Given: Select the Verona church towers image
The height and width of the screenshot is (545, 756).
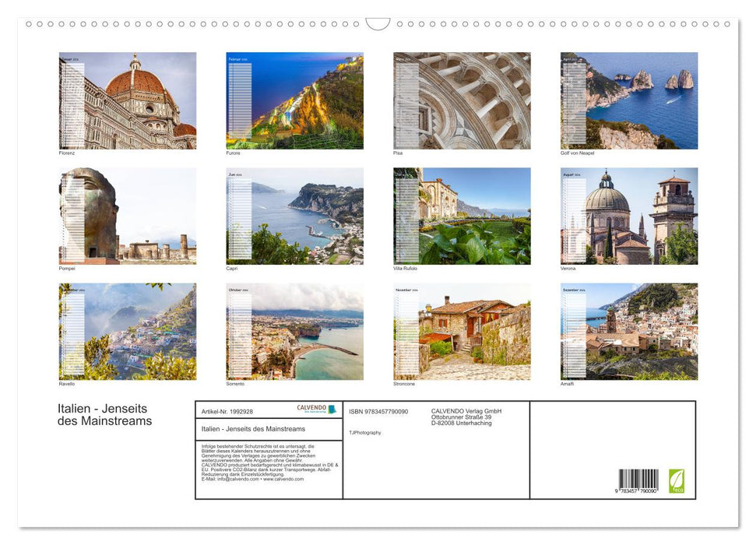Looking at the screenshot, I should pos(628,214).
